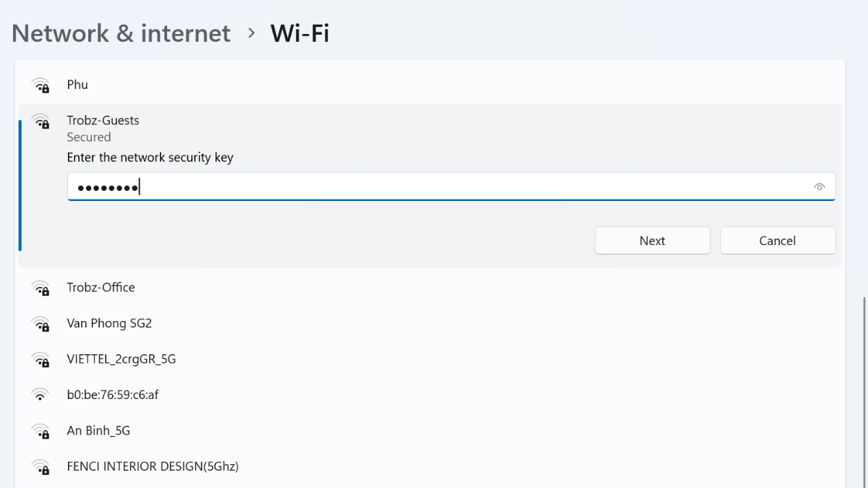868x488 pixels.
Task: Select the Phu network from list
Action: click(x=431, y=85)
